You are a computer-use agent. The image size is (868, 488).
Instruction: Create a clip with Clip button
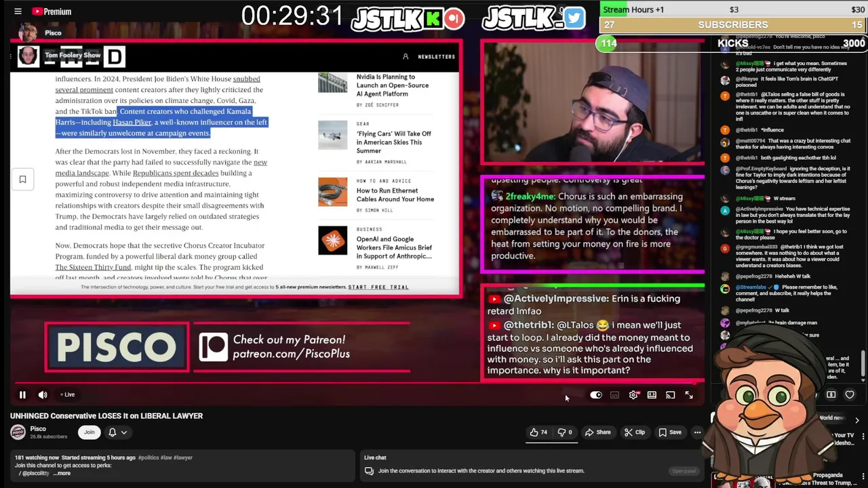635,432
